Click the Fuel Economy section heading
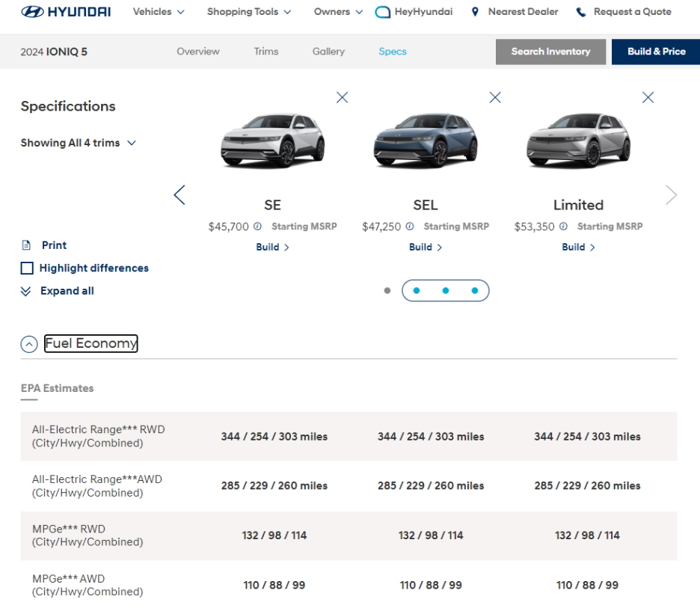This screenshot has width=700, height=611. pos(91,343)
